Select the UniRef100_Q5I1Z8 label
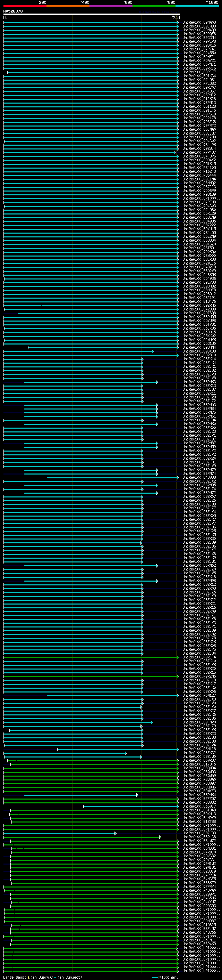The height and width of the screenshot is (980, 222). pos(199,106)
